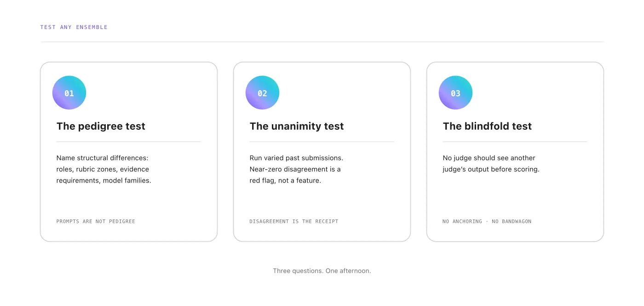The width and height of the screenshot is (644, 306).
Task: Click the TEST ANY ENSEMBLE label
Action: [x=74, y=27]
